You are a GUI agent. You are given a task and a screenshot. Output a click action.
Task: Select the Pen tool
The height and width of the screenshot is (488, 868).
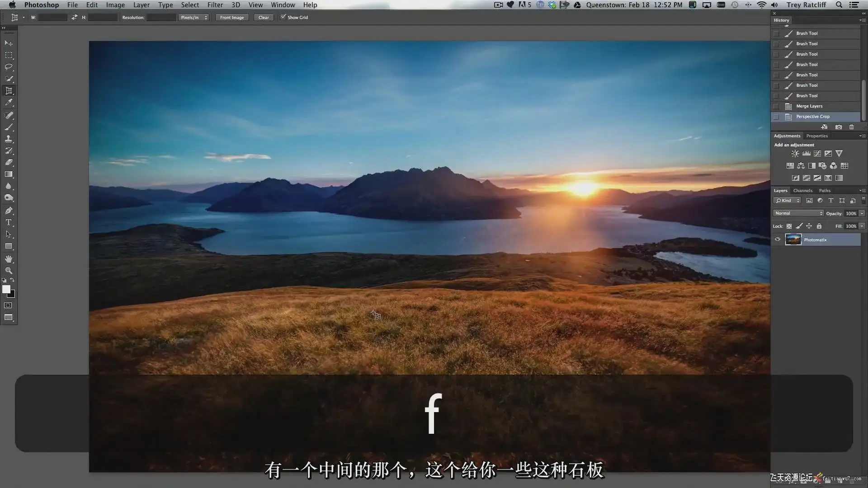tap(9, 211)
